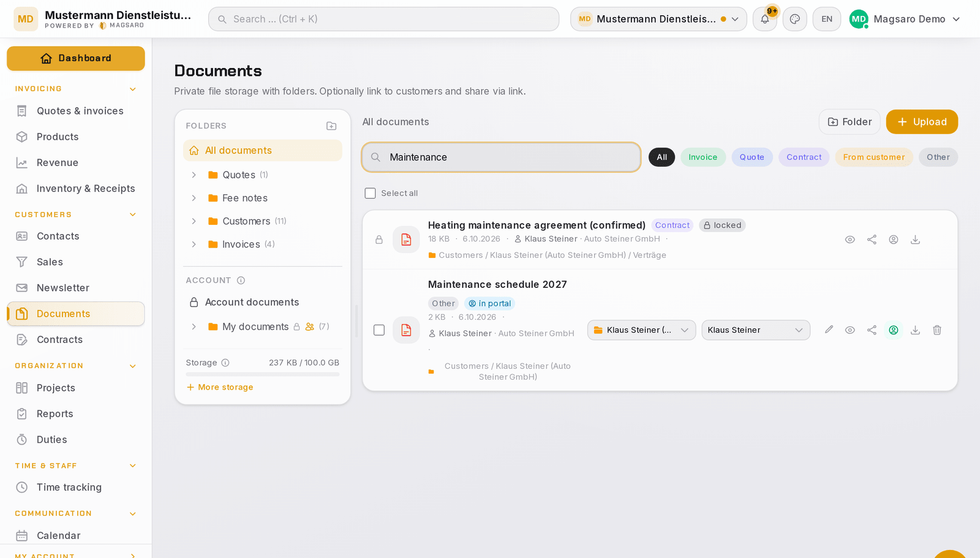The width and height of the screenshot is (980, 558).
Task: Delete the Maintenance schedule 2027 document
Action: 937,330
